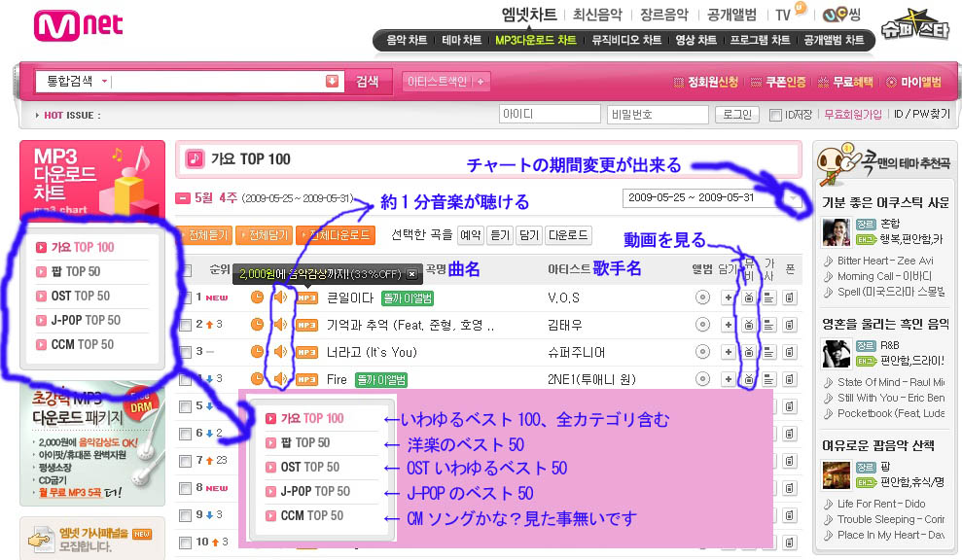This screenshot has height=560, width=962.
Task: Open album disc icon for 김태우 row
Action: coord(702,325)
